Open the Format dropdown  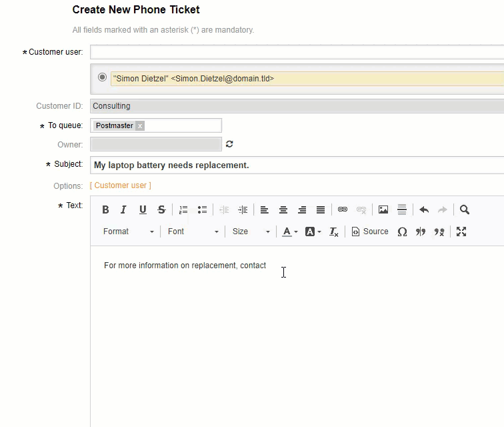pos(128,232)
